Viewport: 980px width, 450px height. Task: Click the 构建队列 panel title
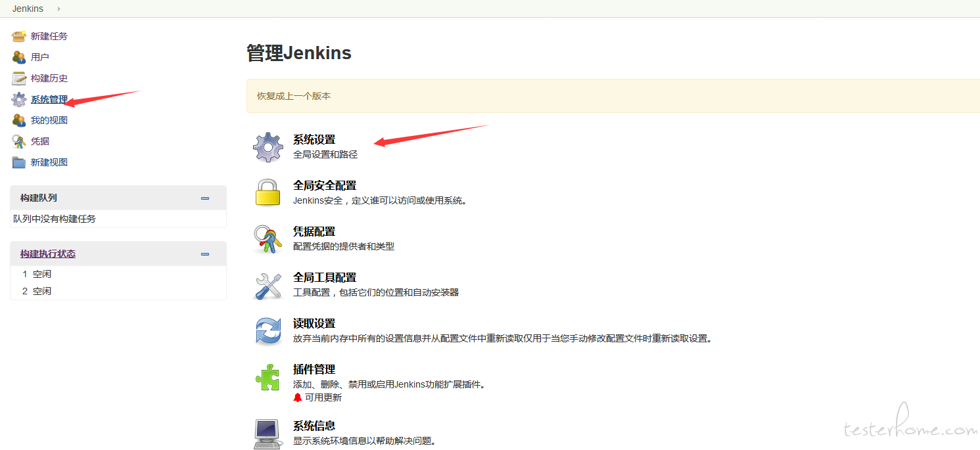click(x=39, y=198)
